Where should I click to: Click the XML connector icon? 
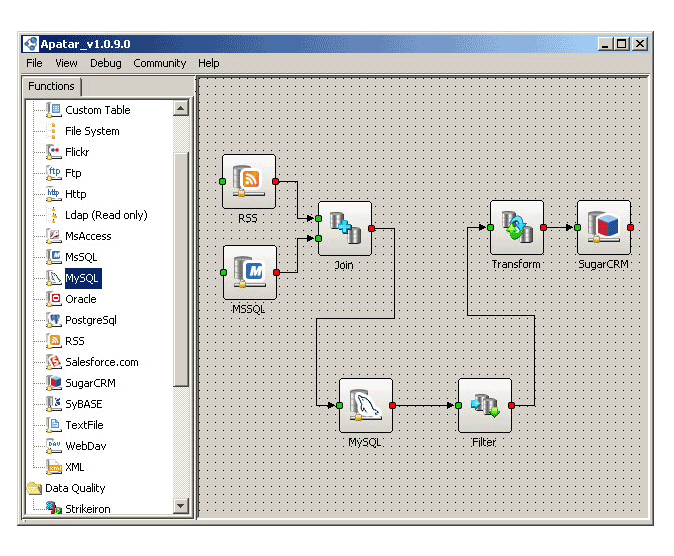point(54,467)
